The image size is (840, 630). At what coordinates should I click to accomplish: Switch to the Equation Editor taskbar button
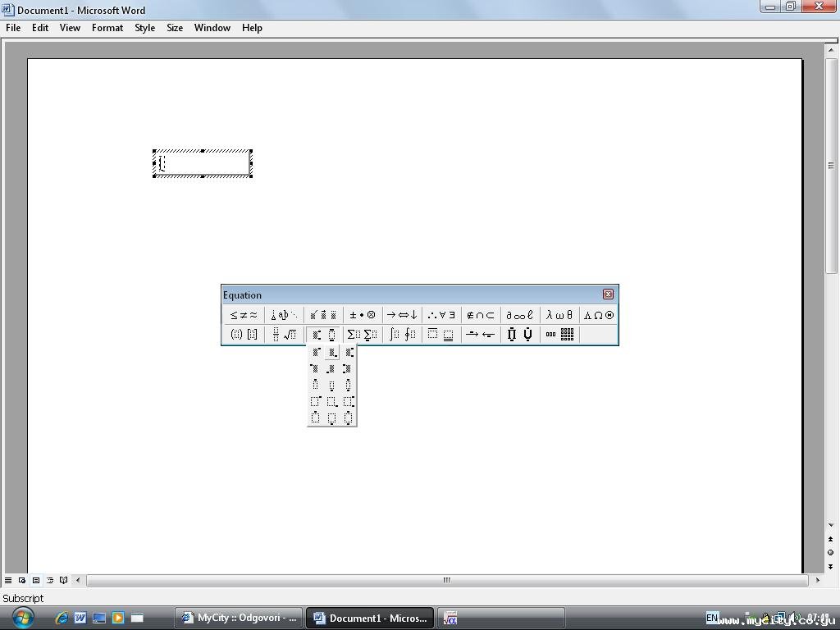point(501,618)
